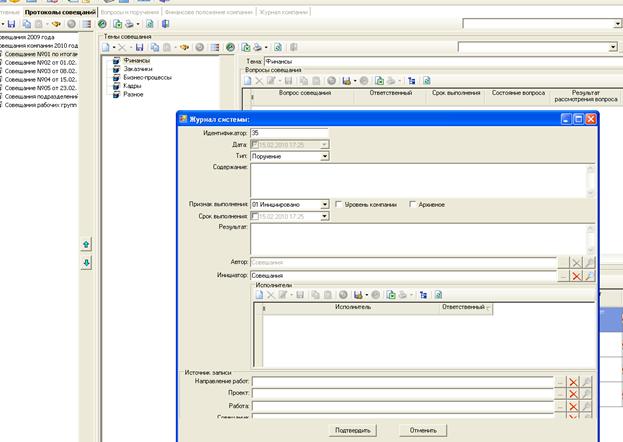The image size is (623, 442).
Task: Click new record icon in Исполнители toolbar
Action: 259,295
